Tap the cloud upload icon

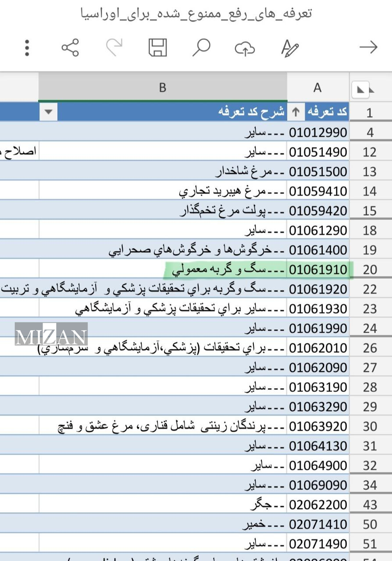[245, 48]
